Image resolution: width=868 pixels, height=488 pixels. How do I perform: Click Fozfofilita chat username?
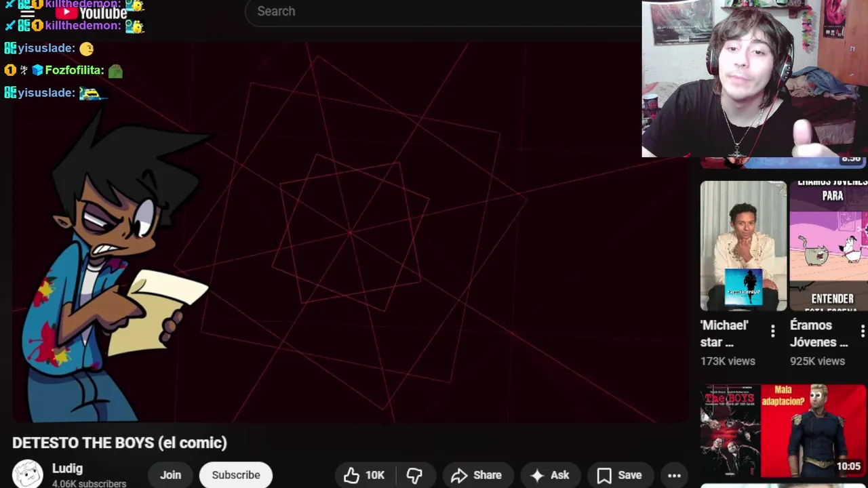click(x=75, y=70)
